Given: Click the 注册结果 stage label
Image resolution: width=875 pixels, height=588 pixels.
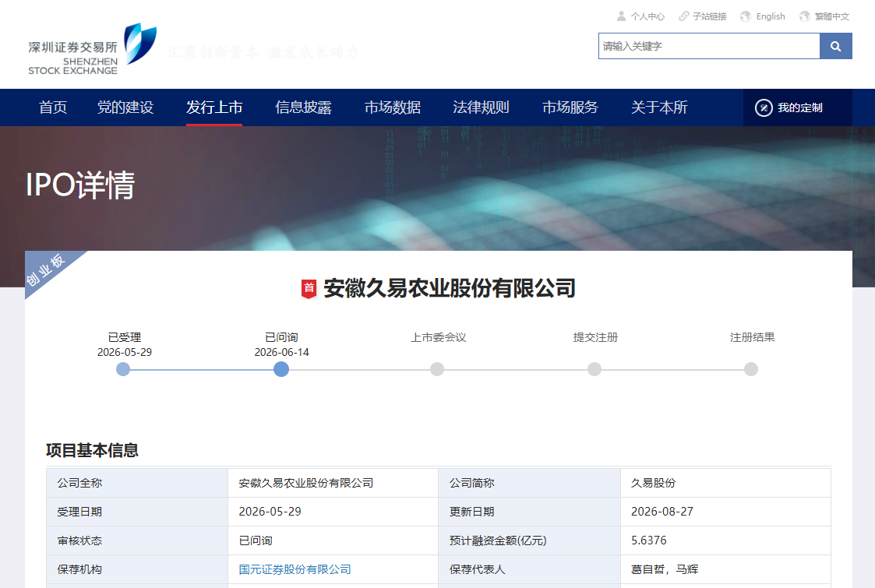Looking at the screenshot, I should (x=752, y=337).
